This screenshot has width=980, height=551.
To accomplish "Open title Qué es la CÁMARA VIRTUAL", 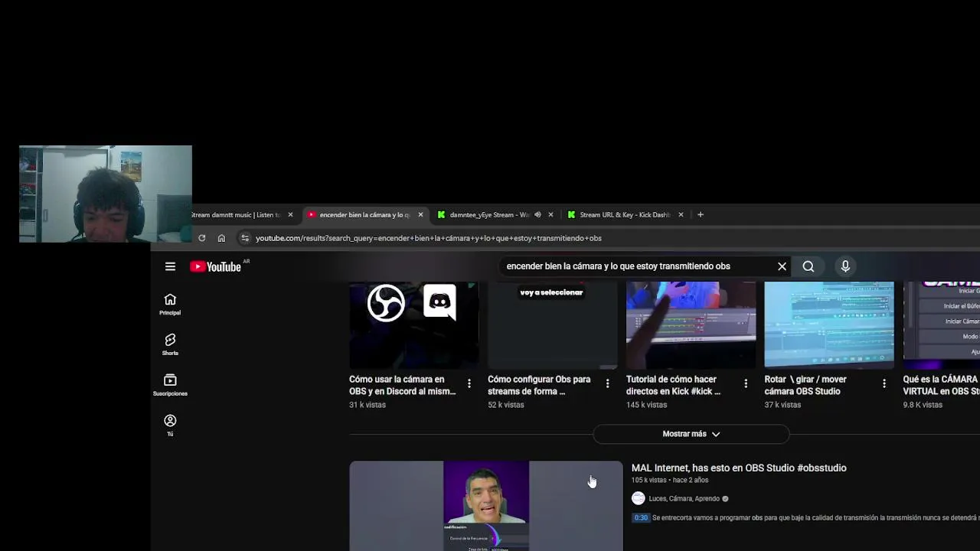I will pos(941,385).
